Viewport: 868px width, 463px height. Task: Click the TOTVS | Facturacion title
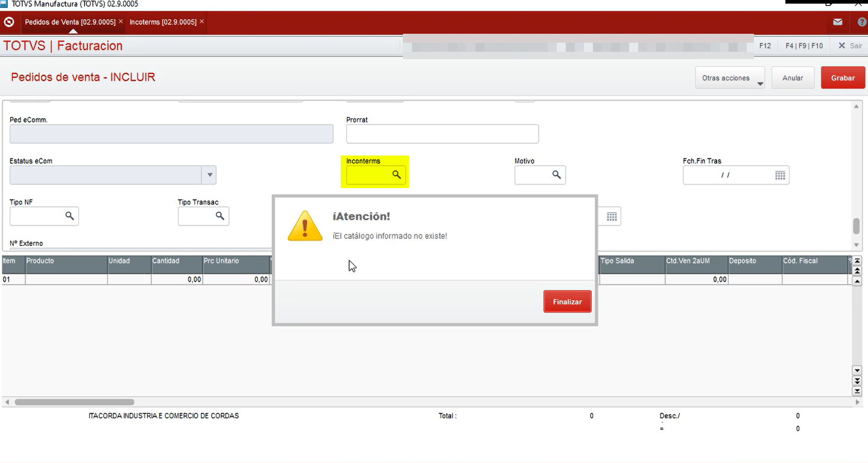coord(63,46)
